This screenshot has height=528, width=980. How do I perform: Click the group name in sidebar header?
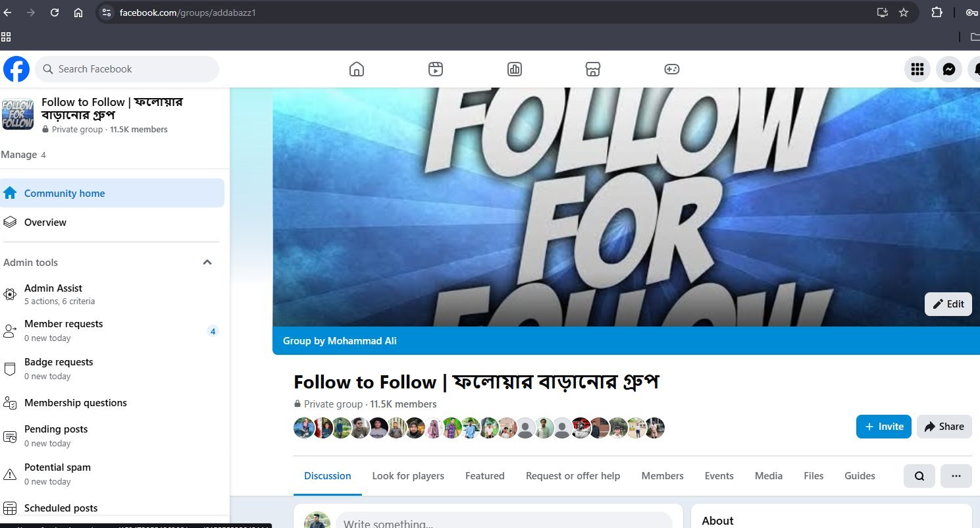[112, 108]
